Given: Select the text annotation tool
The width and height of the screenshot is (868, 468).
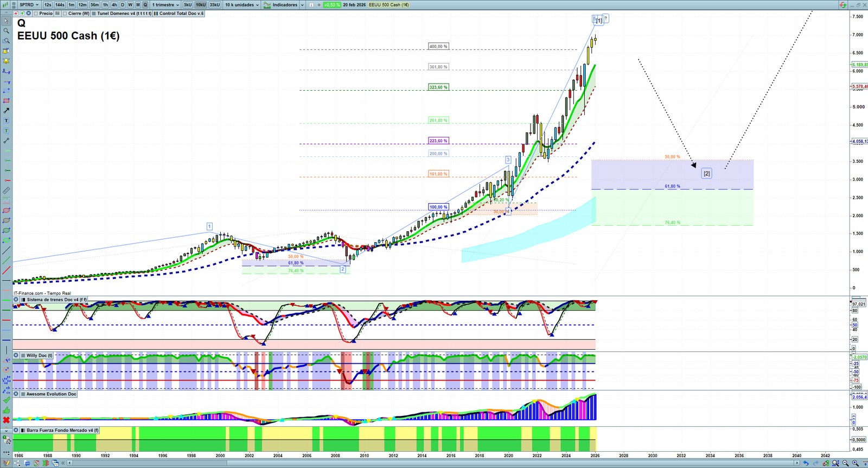Looking at the screenshot, I should [x=7, y=121].
